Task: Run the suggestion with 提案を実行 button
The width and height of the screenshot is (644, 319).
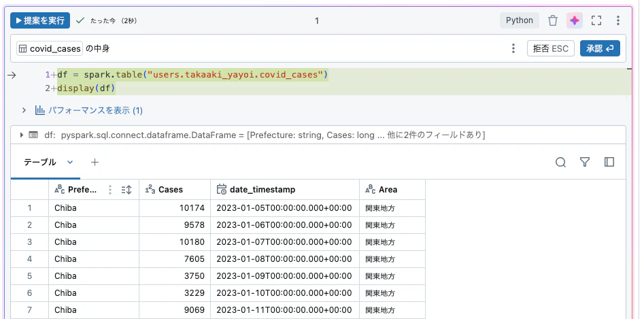Action: point(40,20)
